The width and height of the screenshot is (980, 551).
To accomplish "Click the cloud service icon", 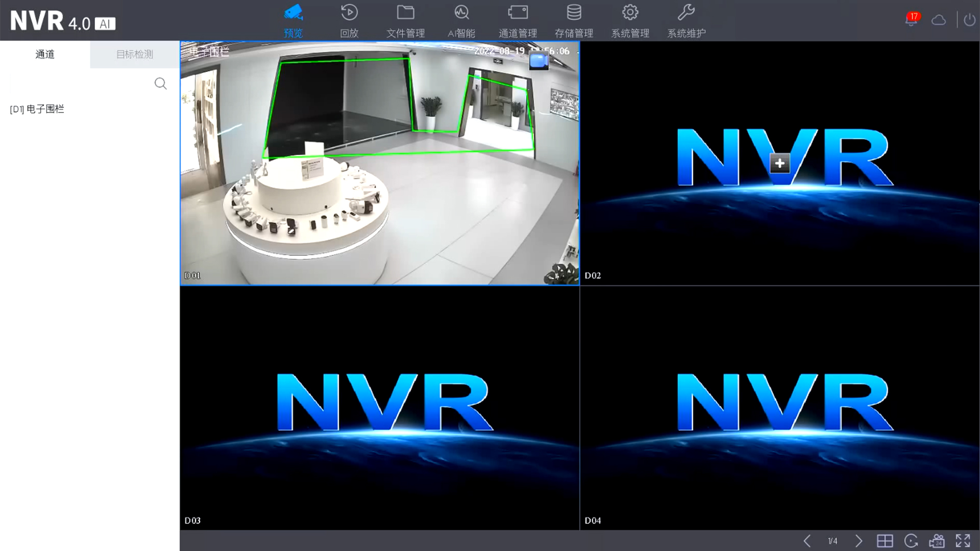I will point(939,20).
